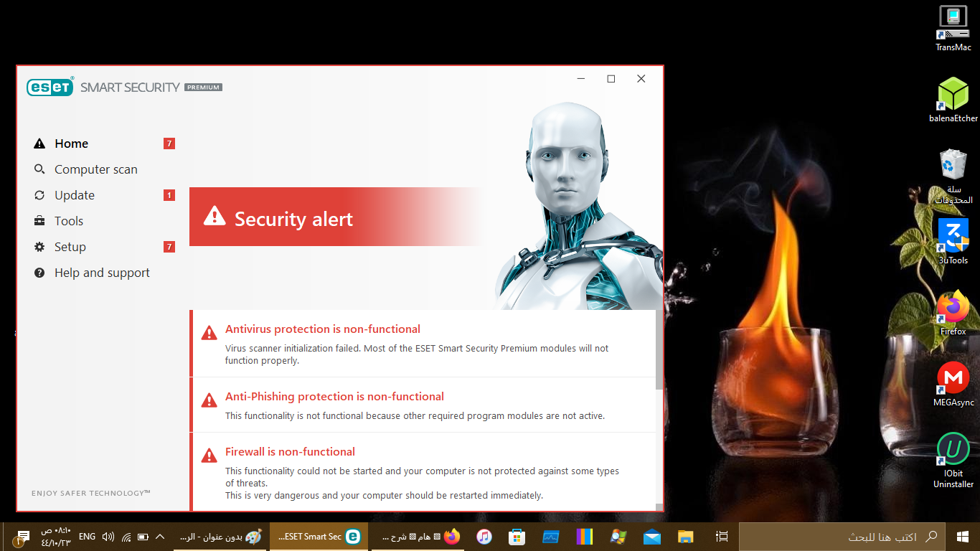The width and height of the screenshot is (980, 551).
Task: Open Microsoft Store from the taskbar
Action: pos(517,537)
